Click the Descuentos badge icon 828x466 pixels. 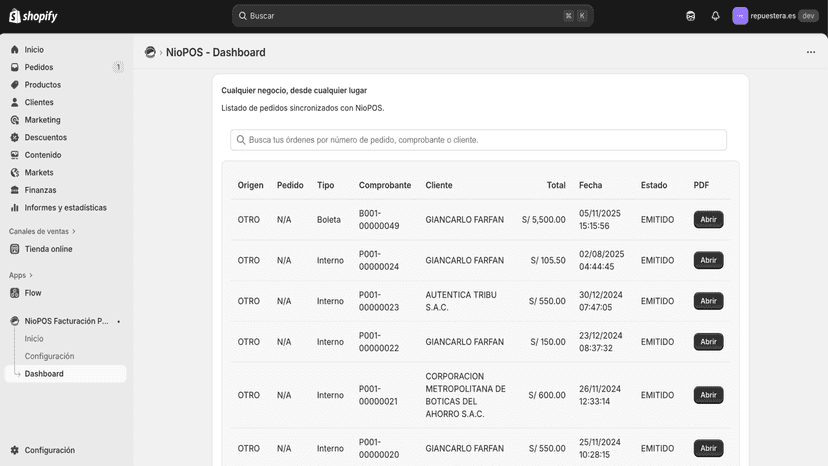tap(15, 137)
